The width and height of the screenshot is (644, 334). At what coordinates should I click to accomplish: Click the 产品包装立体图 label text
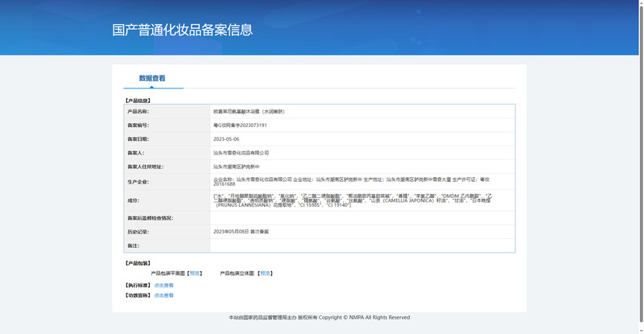(x=237, y=273)
